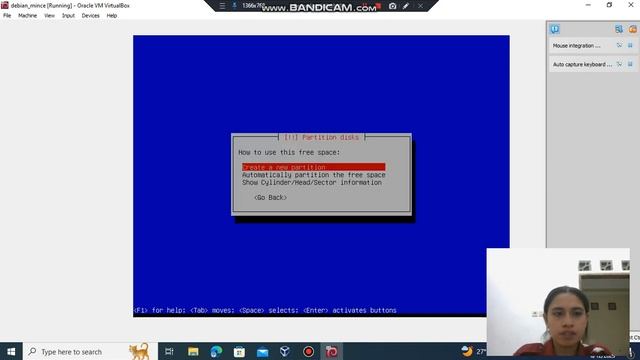Open Microsoft Edge from the taskbar
This screenshot has width=640, height=360.
coord(216,351)
